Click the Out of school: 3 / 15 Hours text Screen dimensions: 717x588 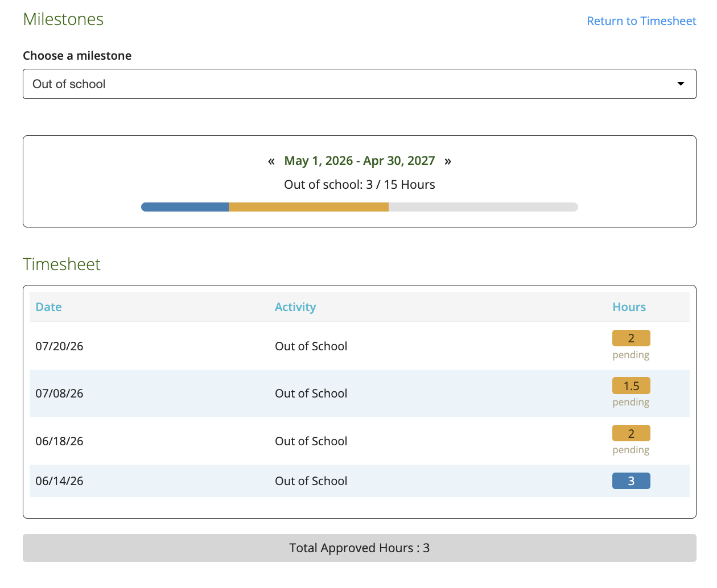click(360, 185)
